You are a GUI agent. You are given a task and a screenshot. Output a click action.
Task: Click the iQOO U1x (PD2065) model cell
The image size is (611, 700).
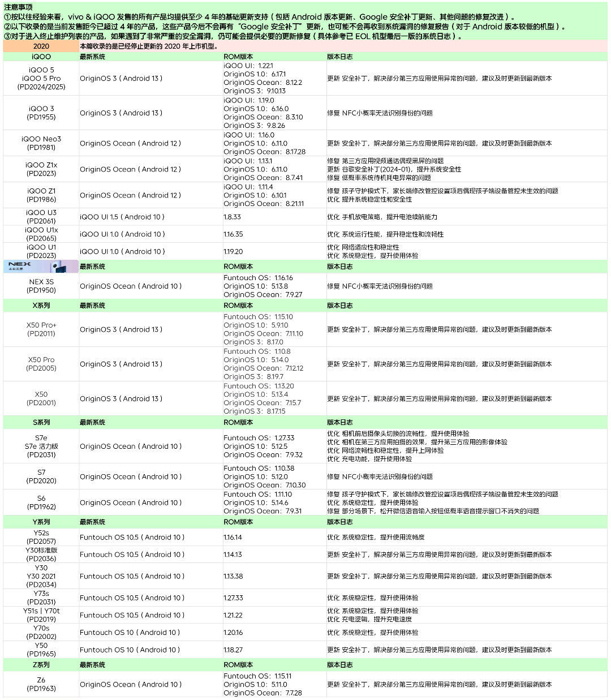(41, 234)
